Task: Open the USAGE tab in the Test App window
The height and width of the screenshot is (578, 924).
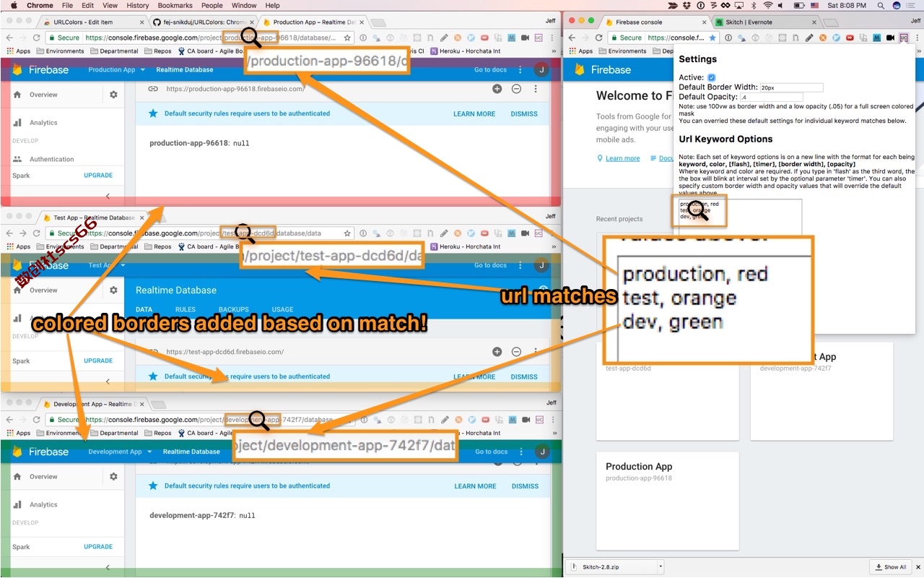Action: (282, 309)
